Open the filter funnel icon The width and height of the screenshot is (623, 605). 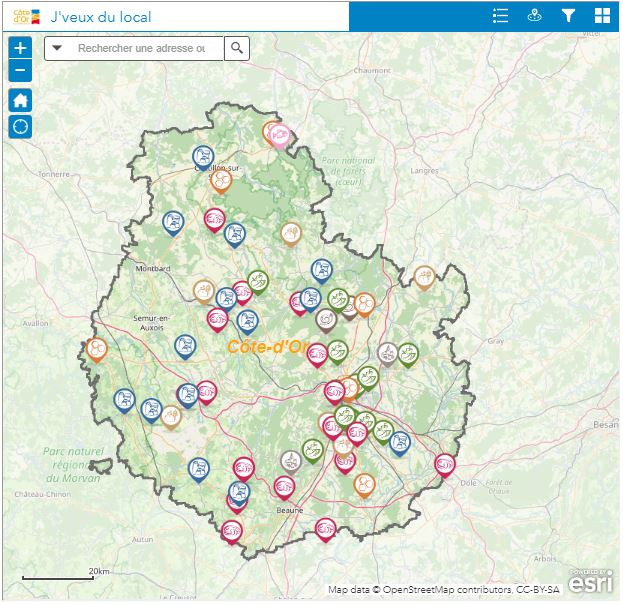pyautogui.click(x=568, y=16)
